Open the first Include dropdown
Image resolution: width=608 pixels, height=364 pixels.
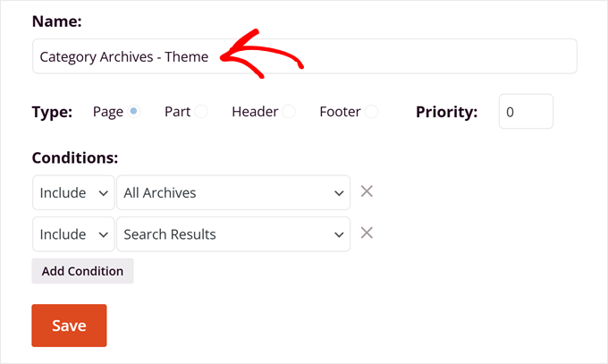[73, 192]
